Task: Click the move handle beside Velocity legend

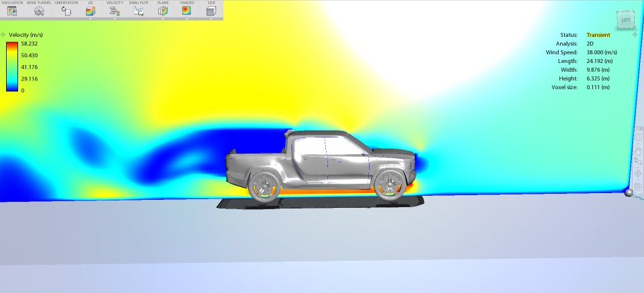Action: tap(3, 35)
